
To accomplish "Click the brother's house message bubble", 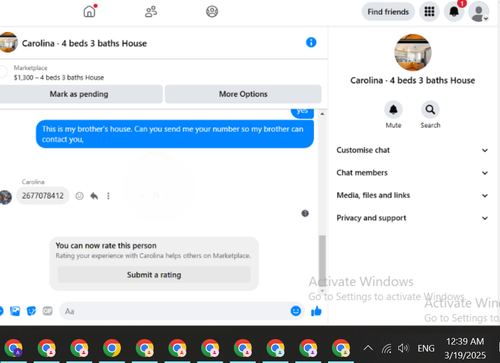I will coord(175,134).
